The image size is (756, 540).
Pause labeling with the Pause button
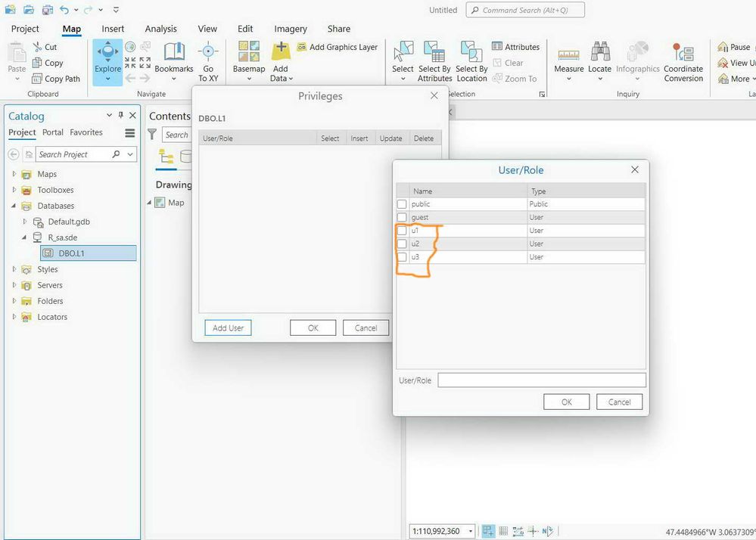(734, 47)
